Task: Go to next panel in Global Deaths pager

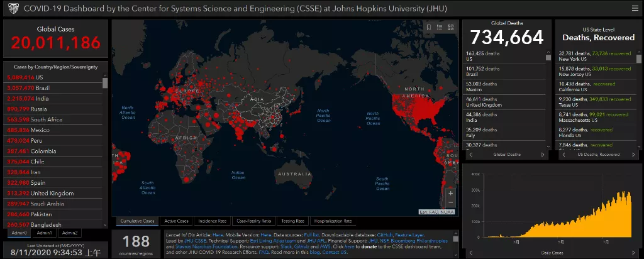Action: click(x=543, y=155)
